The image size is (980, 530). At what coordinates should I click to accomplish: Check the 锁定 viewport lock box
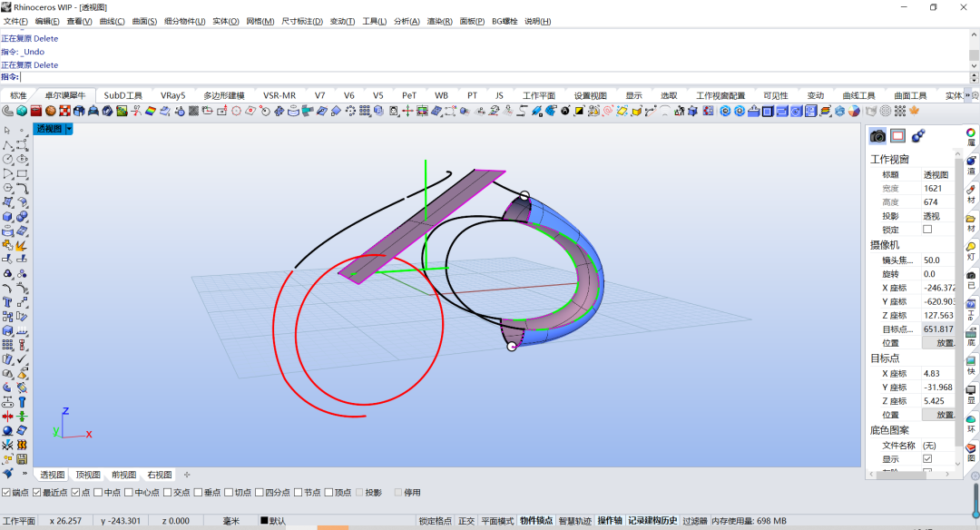[927, 230]
